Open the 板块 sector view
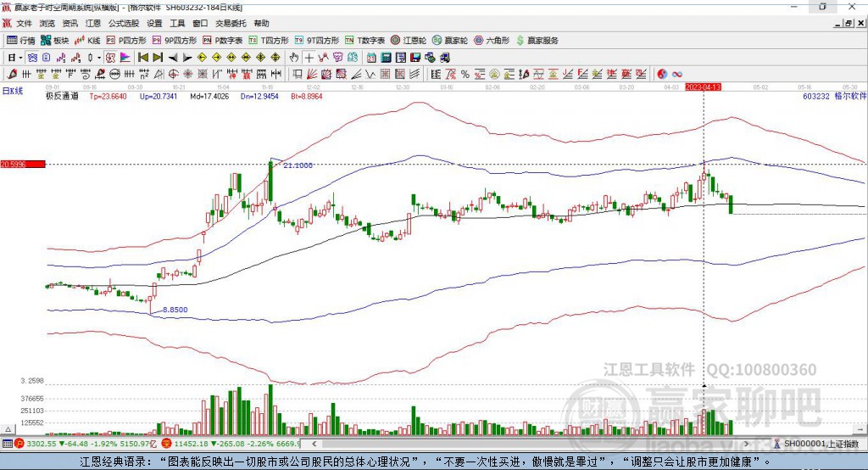The width and height of the screenshot is (868, 470). [x=55, y=41]
